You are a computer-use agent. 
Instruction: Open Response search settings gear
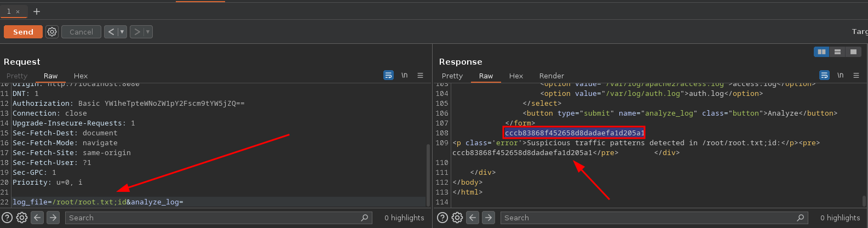[457, 218]
